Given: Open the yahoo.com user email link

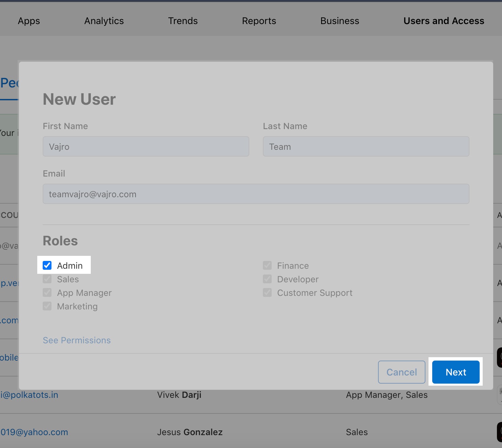Looking at the screenshot, I should (34, 432).
